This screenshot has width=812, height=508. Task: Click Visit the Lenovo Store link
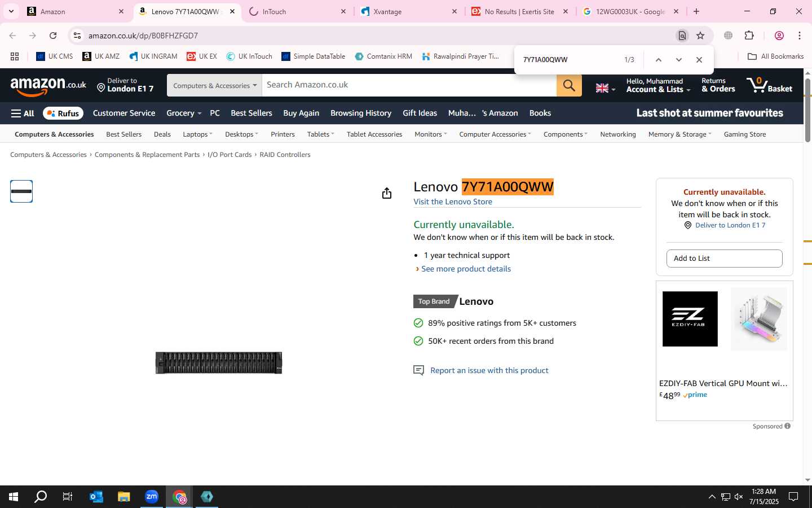click(453, 202)
